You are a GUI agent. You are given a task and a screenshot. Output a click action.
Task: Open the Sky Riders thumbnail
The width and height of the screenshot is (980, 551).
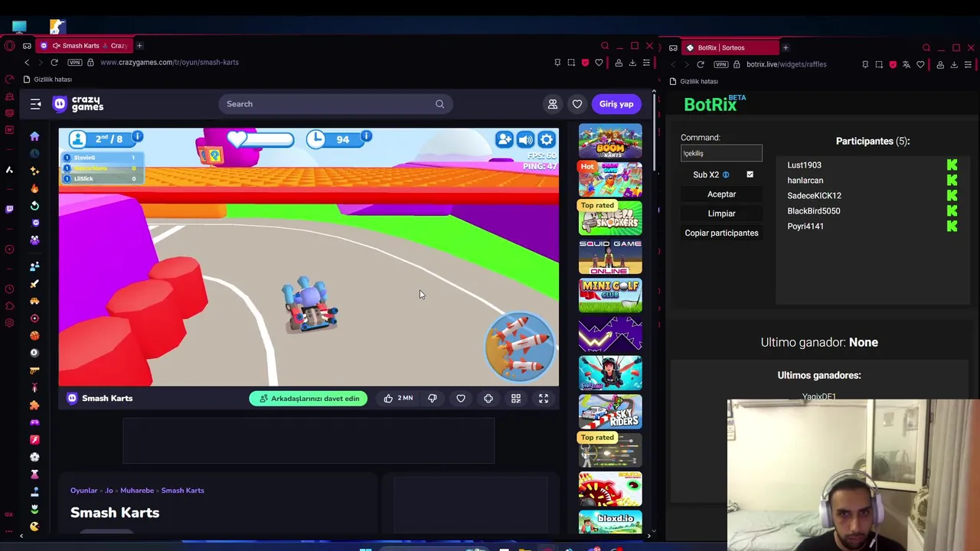[x=610, y=412]
